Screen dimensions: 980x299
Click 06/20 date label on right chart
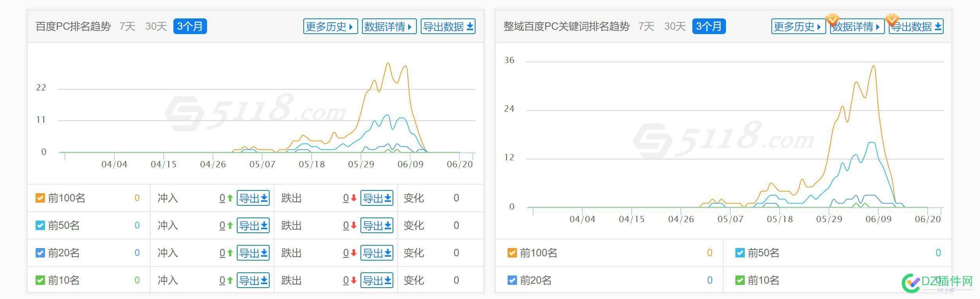928,219
